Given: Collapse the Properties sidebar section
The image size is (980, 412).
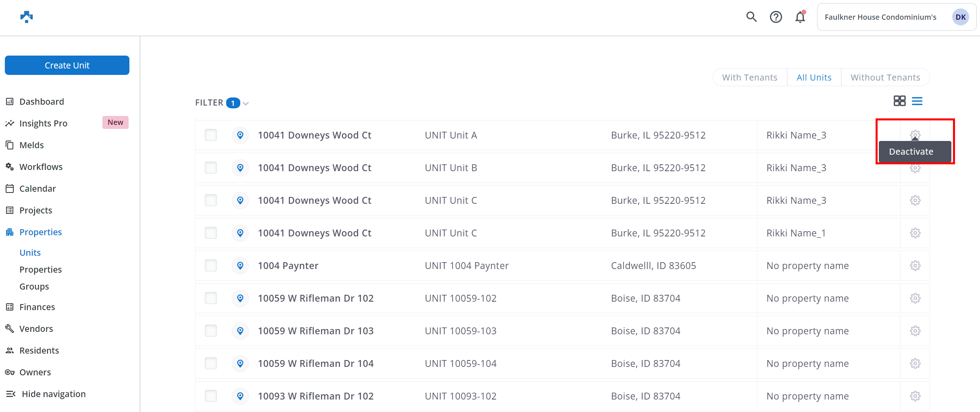Looking at the screenshot, I should 40,232.
